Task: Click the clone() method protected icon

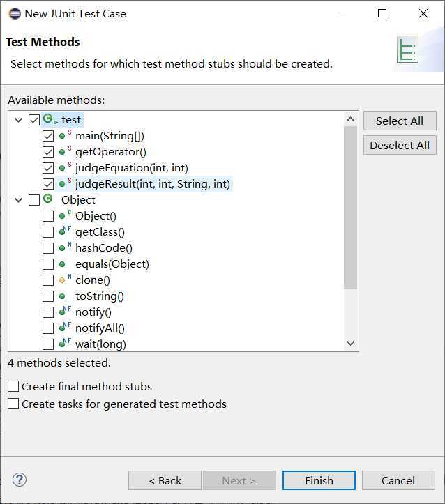Action: [x=63, y=280]
